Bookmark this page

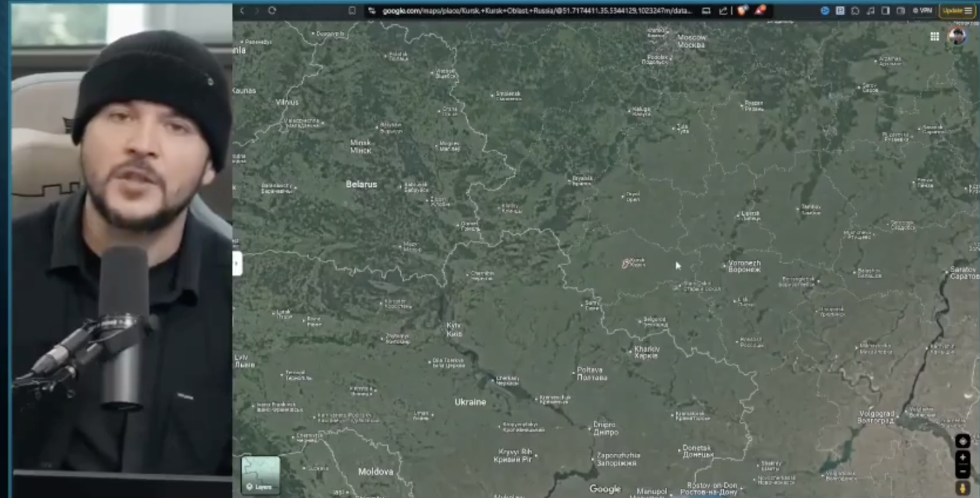(x=352, y=11)
